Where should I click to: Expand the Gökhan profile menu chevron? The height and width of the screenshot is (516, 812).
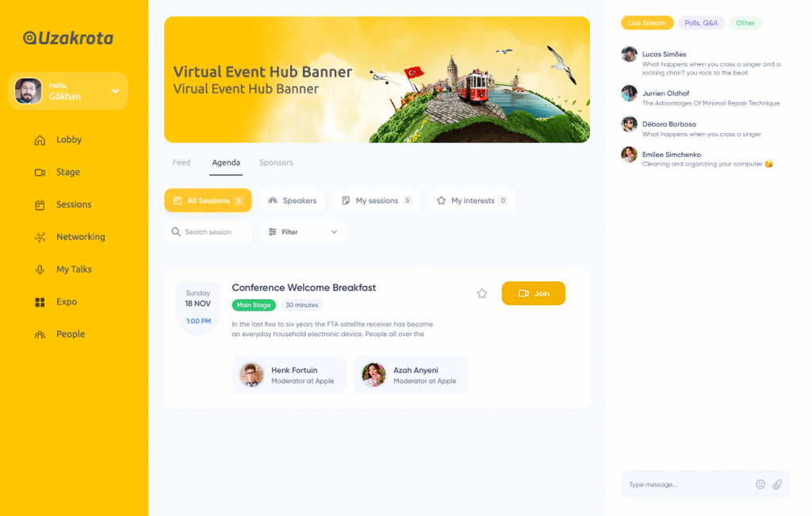click(116, 91)
